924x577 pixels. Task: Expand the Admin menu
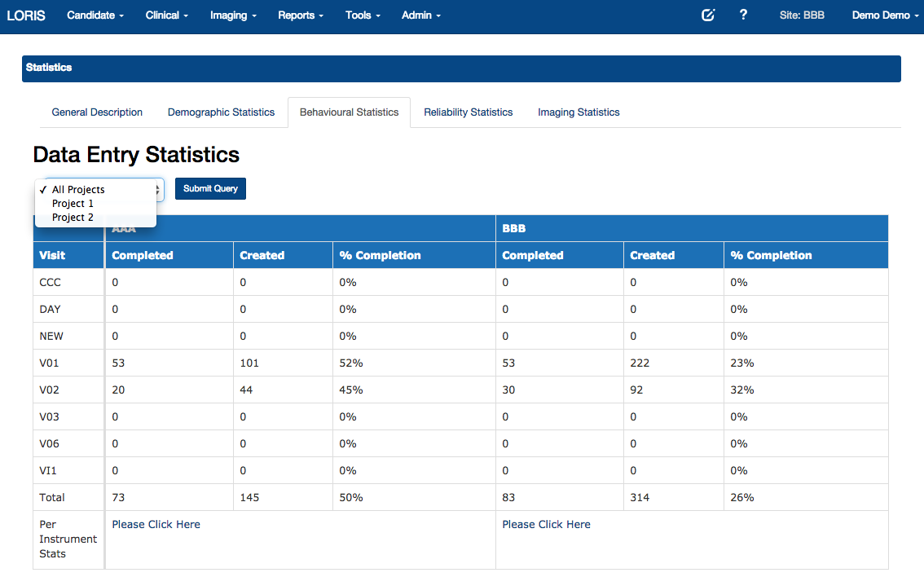point(421,15)
